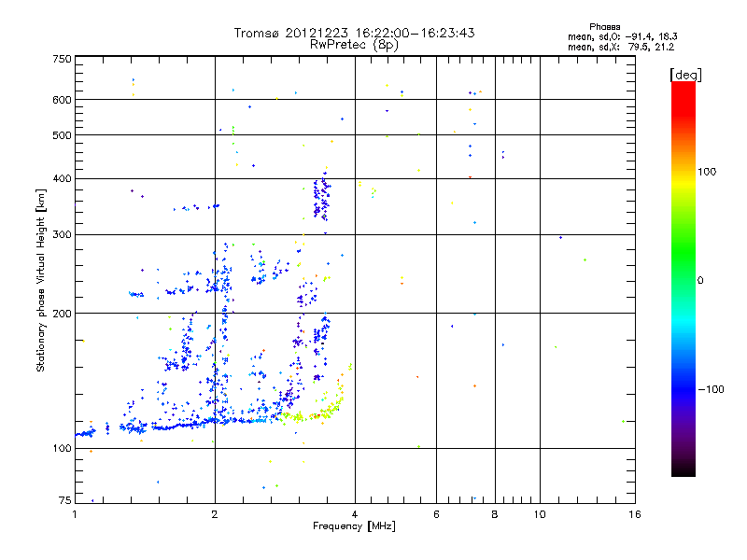747x560 pixels.
Task: Click the '[deg]' colorbar unit label
Action: click(x=685, y=75)
